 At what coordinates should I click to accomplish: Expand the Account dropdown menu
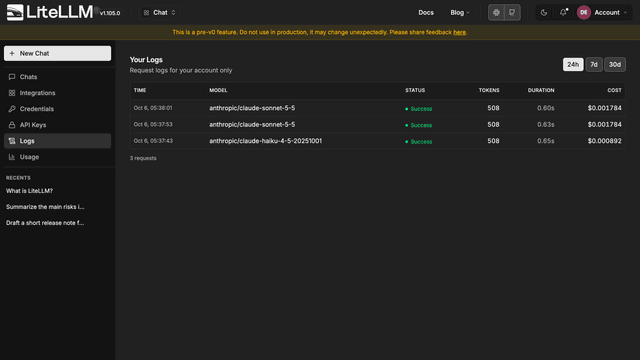[x=610, y=13]
